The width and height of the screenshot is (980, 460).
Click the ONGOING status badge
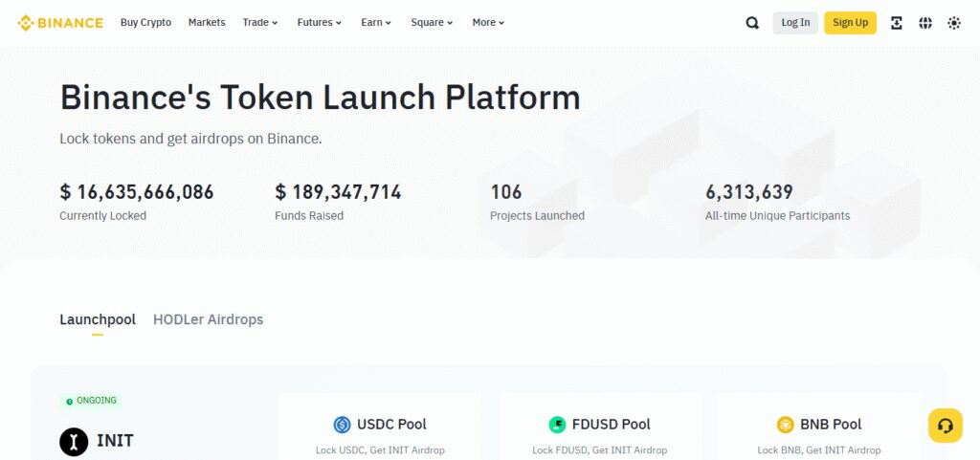91,401
